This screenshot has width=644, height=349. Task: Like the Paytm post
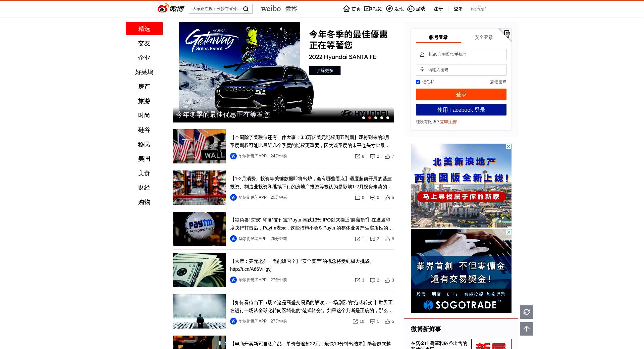point(387,239)
